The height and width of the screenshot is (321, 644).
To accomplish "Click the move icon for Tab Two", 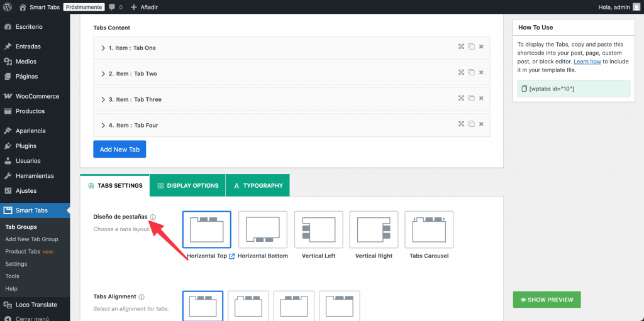I will coord(461,72).
